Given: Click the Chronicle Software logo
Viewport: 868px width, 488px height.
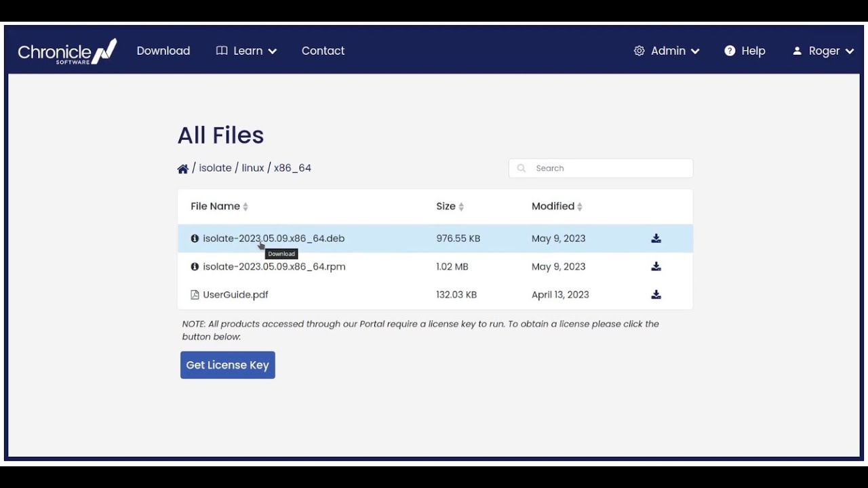Looking at the screenshot, I should coord(67,52).
